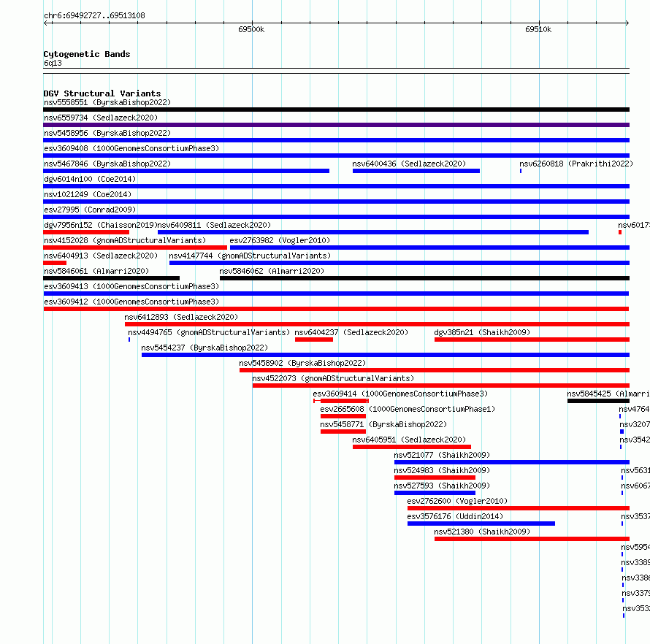
Task: Click the blue nsv527593 variant bar
Action: tap(435, 493)
